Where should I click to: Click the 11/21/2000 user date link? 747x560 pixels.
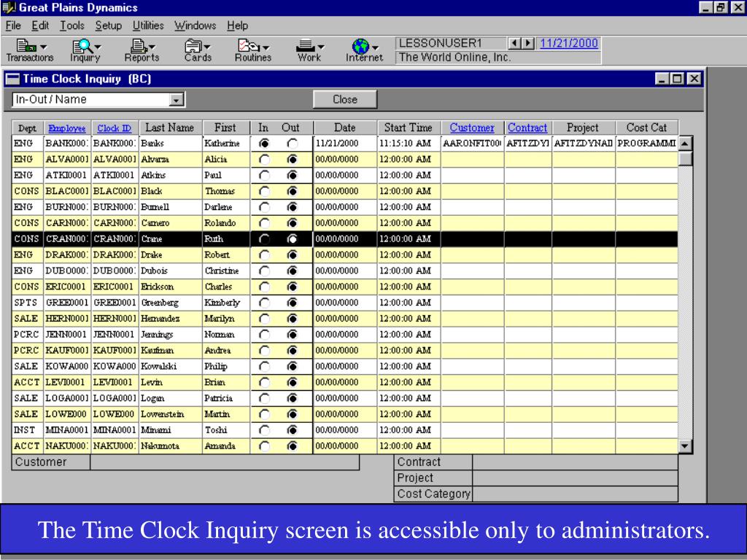coord(568,43)
